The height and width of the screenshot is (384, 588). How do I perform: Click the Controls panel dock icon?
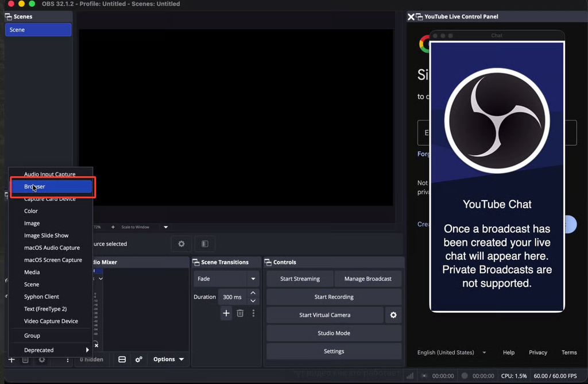coord(268,262)
